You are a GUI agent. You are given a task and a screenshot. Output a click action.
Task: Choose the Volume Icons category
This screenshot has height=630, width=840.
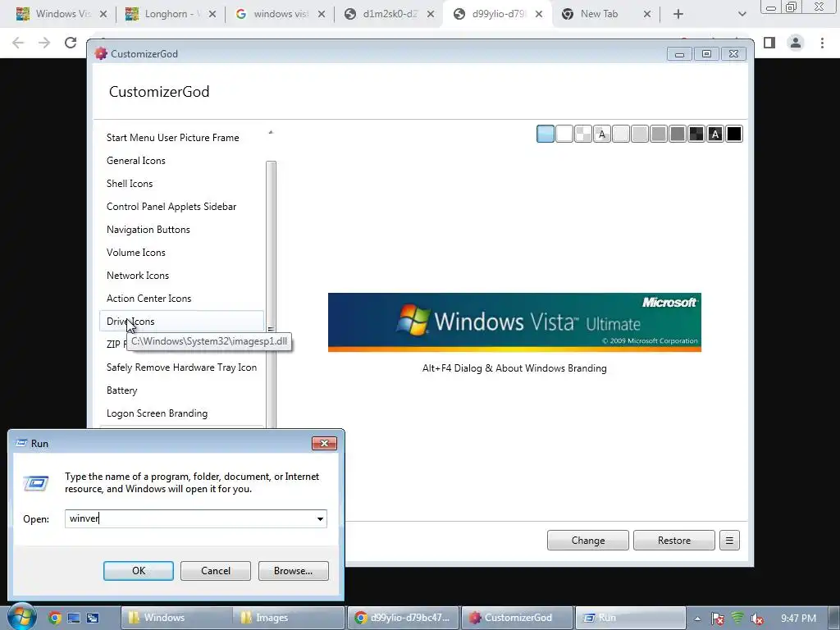[x=136, y=253]
